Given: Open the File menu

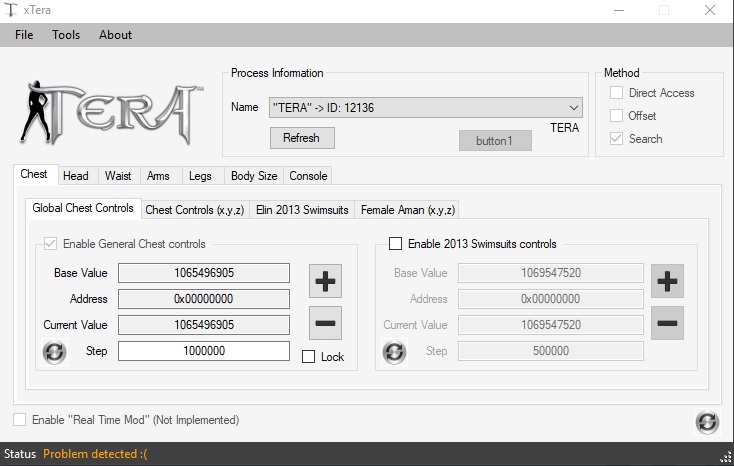Looking at the screenshot, I should (24, 35).
